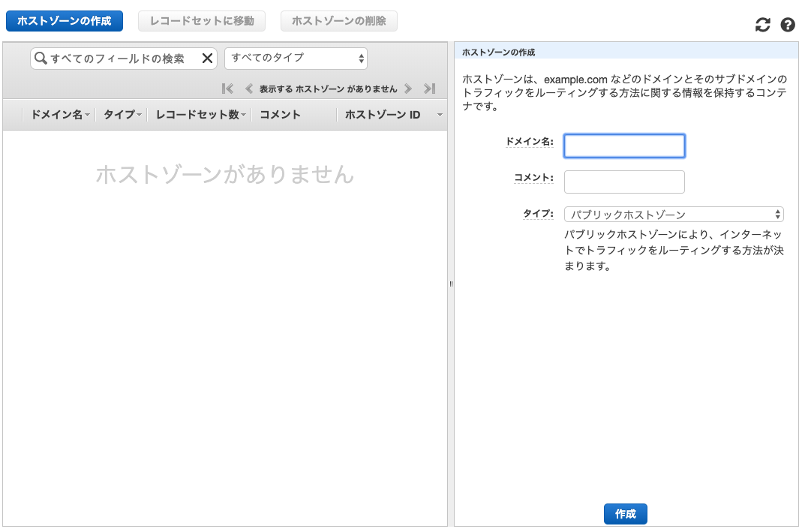Click the ホストゾーンの作成 button
Image resolution: width=811 pixels, height=532 pixels.
tap(64, 21)
